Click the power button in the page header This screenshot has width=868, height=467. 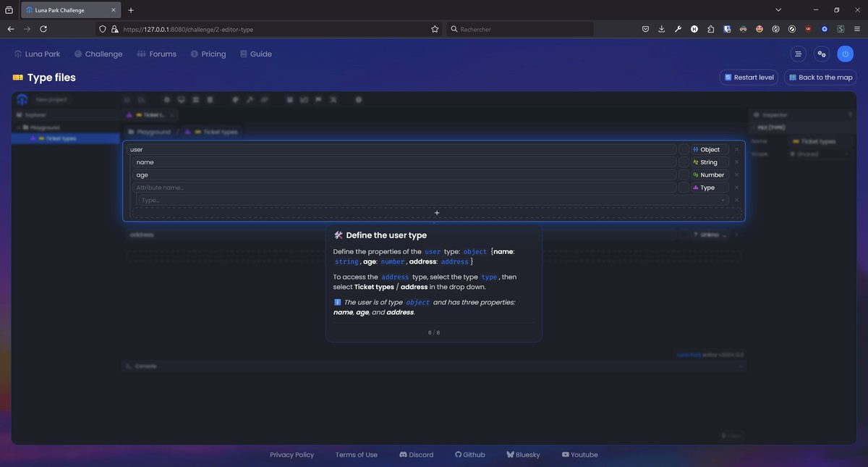tap(845, 54)
